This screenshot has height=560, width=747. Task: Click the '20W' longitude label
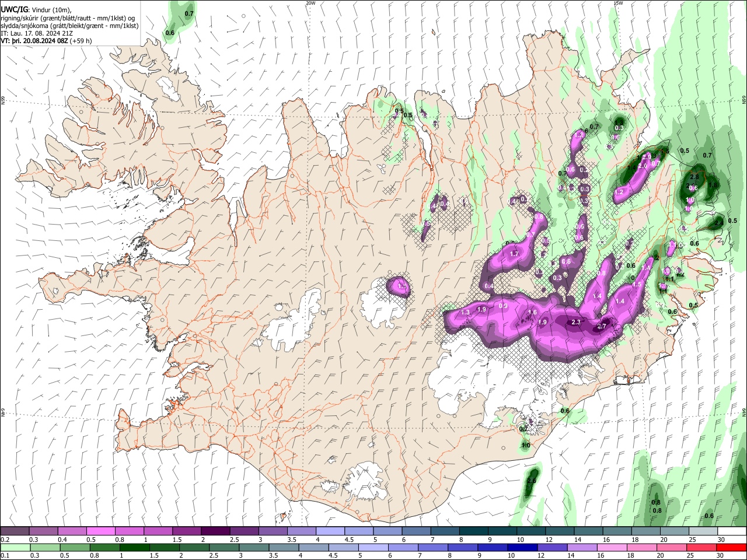310,3
